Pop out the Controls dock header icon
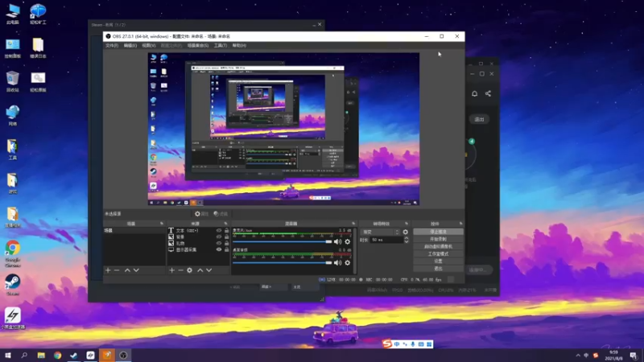The width and height of the screenshot is (644, 362). click(x=460, y=224)
